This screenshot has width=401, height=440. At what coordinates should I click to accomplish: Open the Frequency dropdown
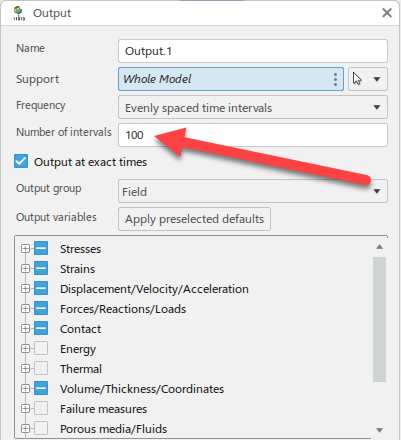pyautogui.click(x=253, y=107)
